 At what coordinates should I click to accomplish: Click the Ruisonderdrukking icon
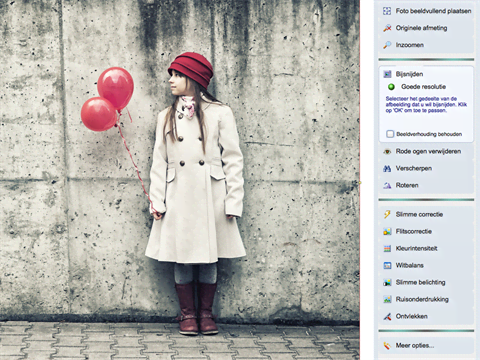[387, 299]
